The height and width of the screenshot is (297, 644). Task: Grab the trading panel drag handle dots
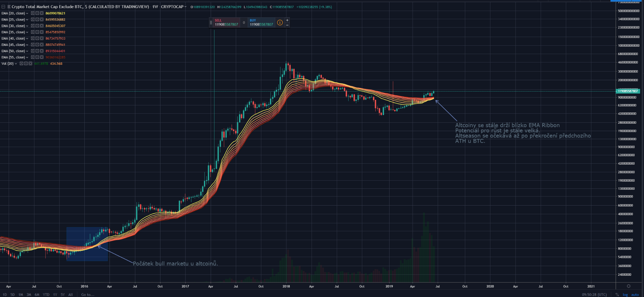[x=211, y=23]
